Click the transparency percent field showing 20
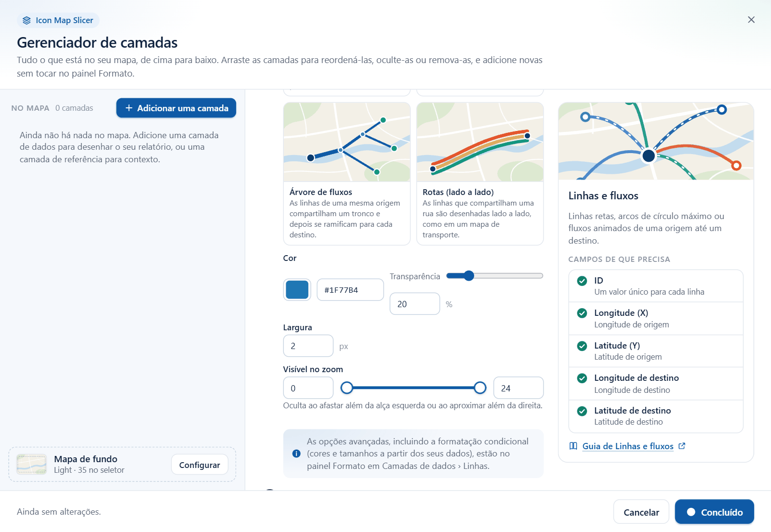The image size is (771, 532). 415,304
